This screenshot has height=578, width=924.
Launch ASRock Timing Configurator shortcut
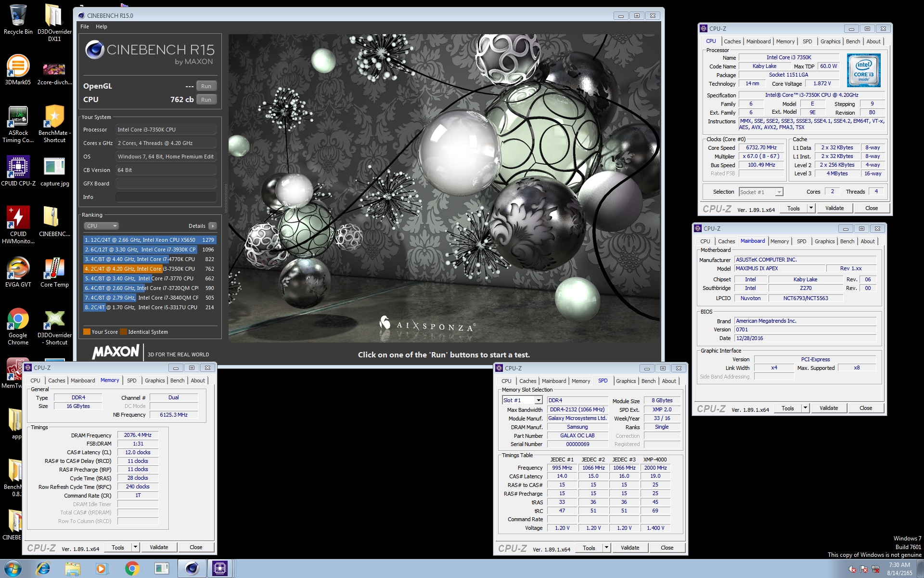point(18,124)
